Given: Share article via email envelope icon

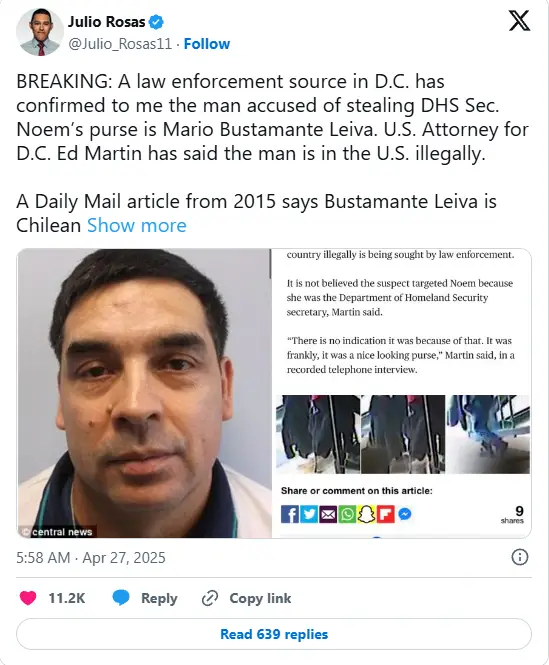Looking at the screenshot, I should pyautogui.click(x=328, y=514).
